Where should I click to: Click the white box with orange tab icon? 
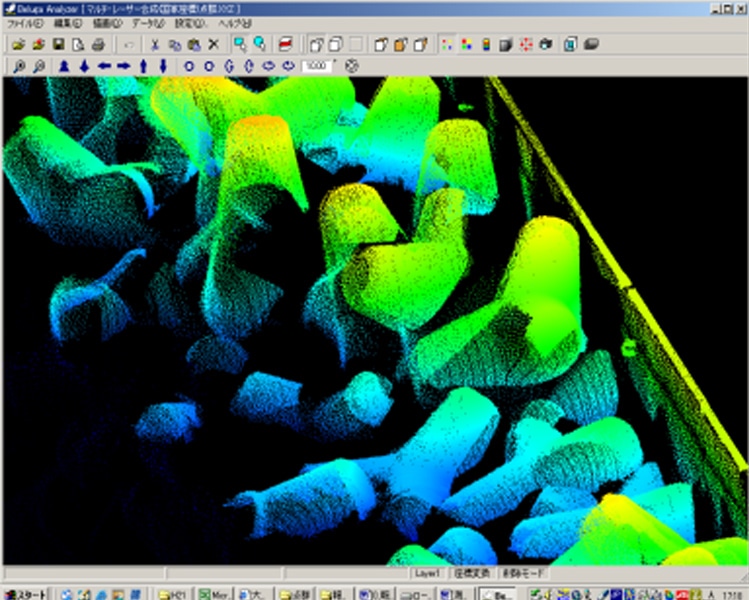(x=420, y=45)
